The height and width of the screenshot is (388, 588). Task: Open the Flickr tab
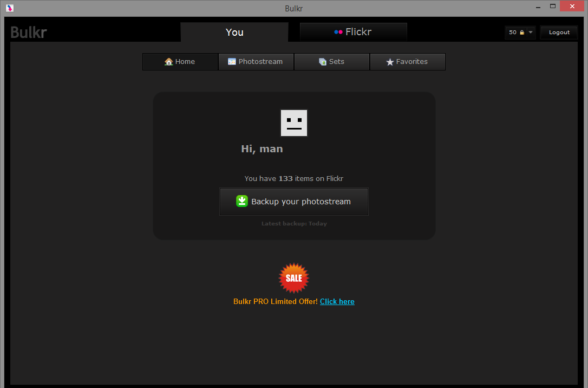353,33
